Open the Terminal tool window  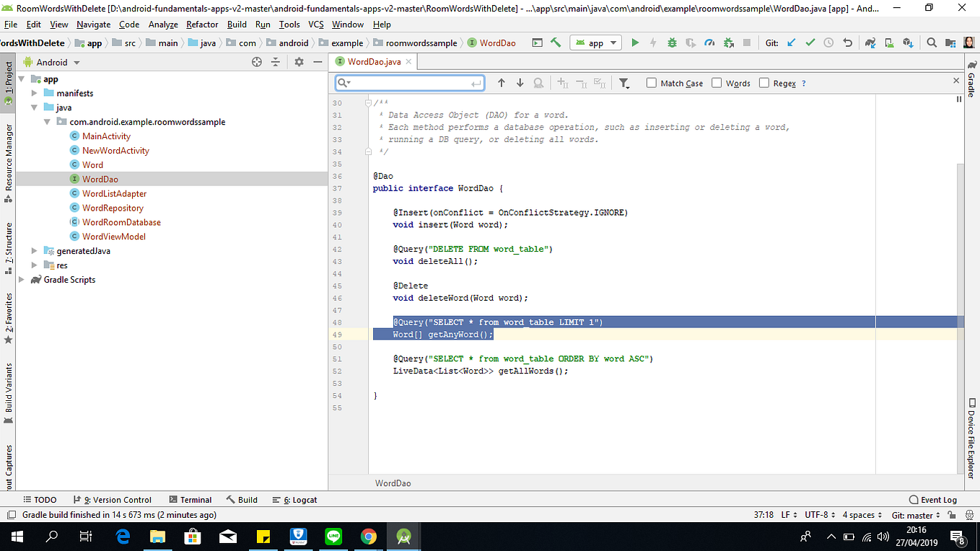tap(190, 500)
